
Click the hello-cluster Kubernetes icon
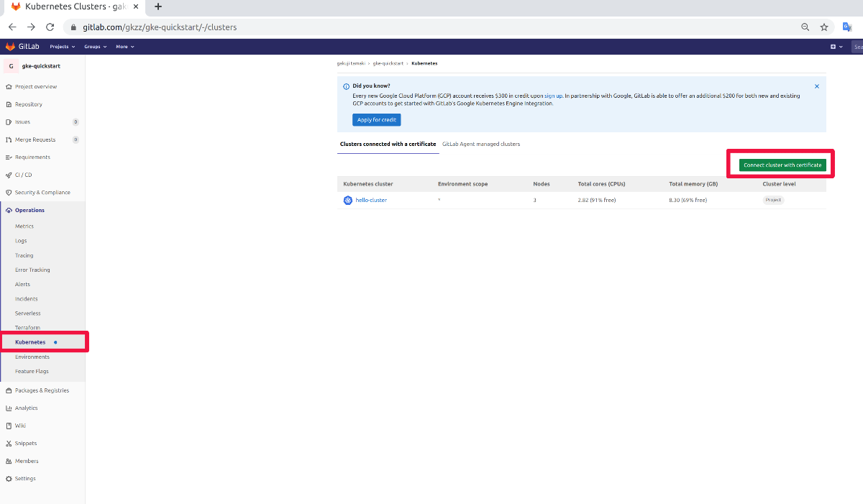348,200
